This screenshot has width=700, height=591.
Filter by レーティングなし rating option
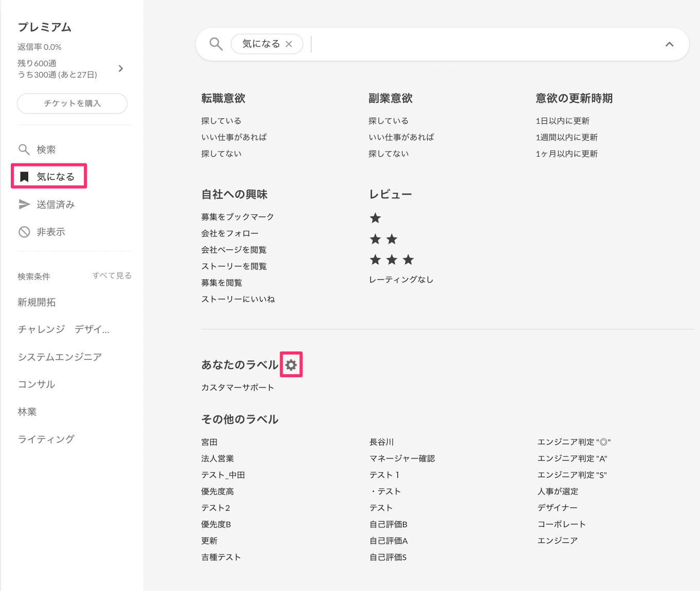(x=400, y=279)
